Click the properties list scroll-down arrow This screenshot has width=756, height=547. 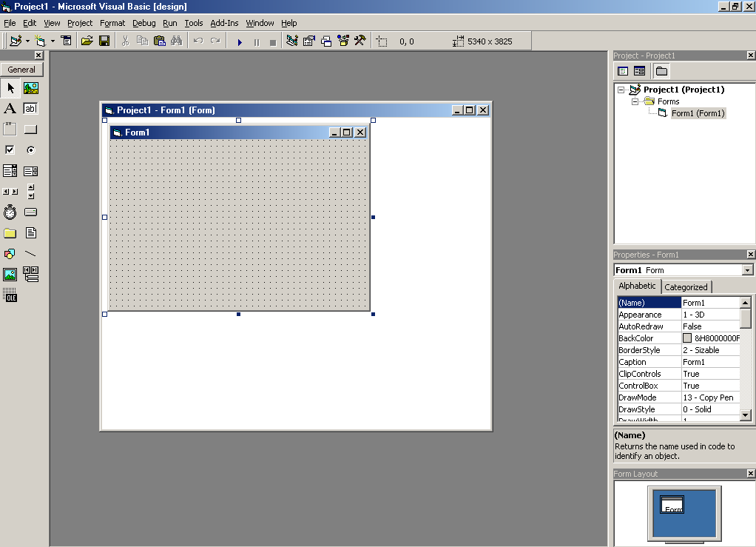pyautogui.click(x=746, y=415)
